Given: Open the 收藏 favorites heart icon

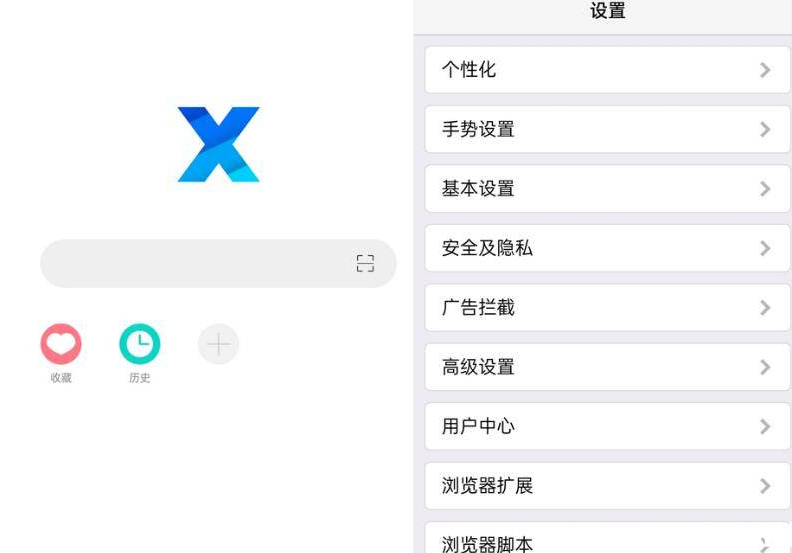Looking at the screenshot, I should click(x=60, y=344).
